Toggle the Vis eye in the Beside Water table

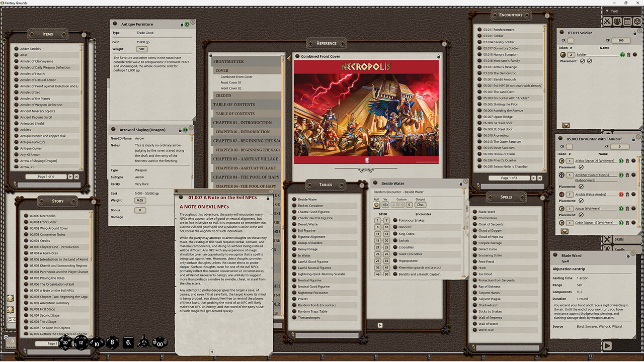point(386,205)
